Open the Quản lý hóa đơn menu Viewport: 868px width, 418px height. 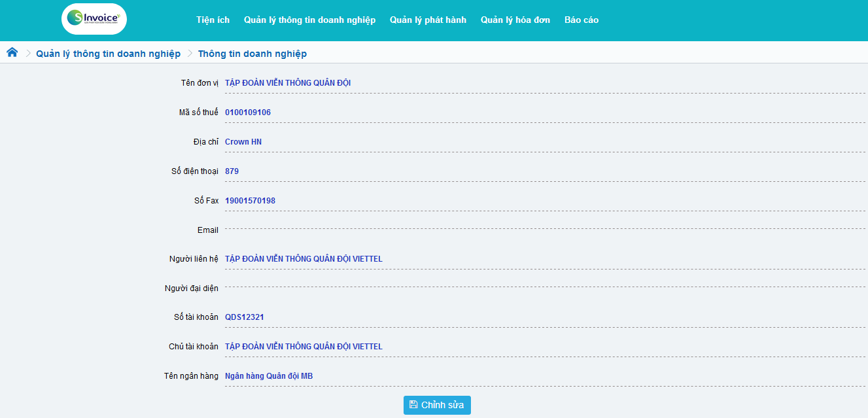(515, 20)
